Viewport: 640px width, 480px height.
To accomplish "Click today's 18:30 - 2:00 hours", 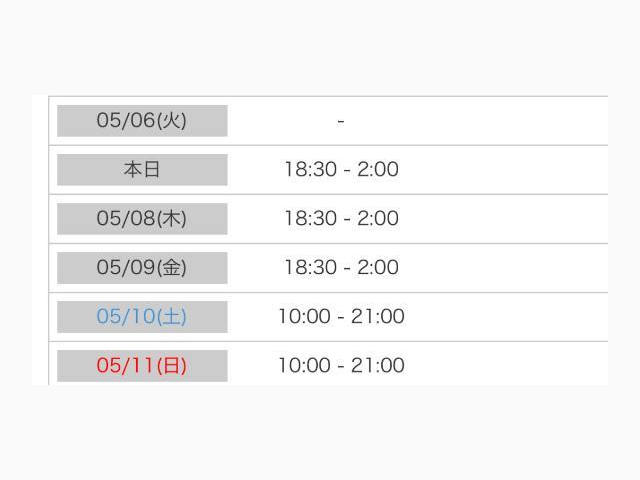I will pos(341,169).
